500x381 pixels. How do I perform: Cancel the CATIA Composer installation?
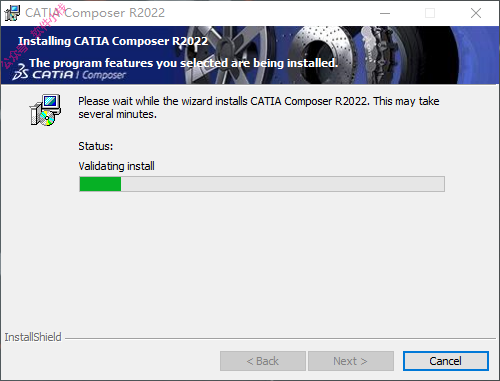tap(446, 361)
